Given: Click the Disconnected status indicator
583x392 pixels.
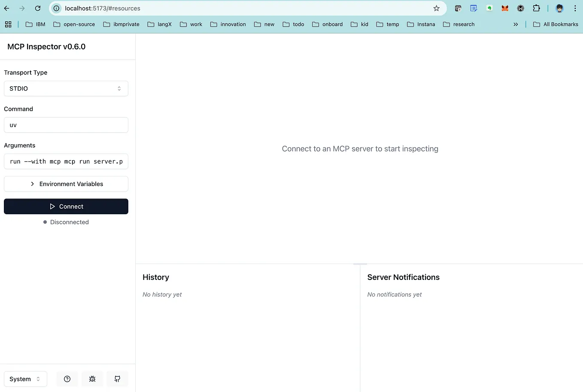Looking at the screenshot, I should pos(66,222).
